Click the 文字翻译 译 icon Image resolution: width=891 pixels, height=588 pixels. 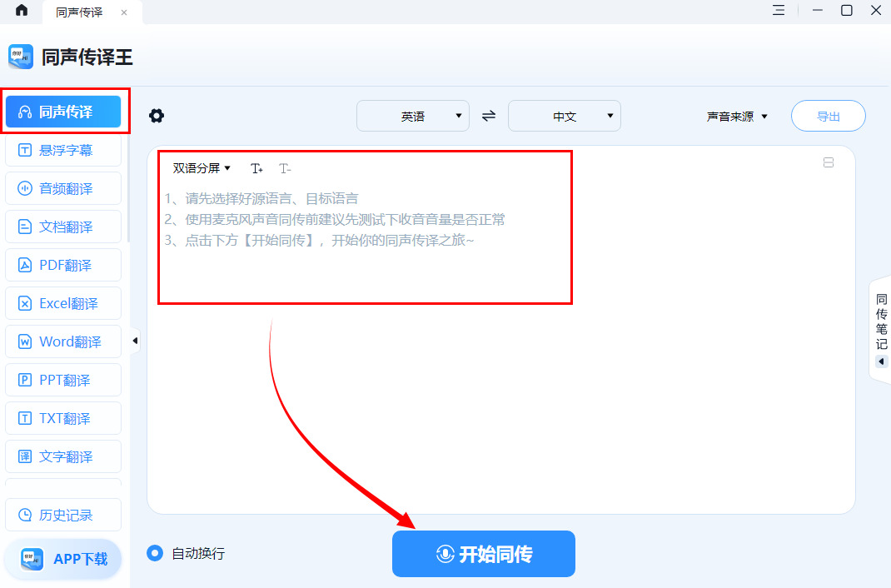tap(24, 456)
